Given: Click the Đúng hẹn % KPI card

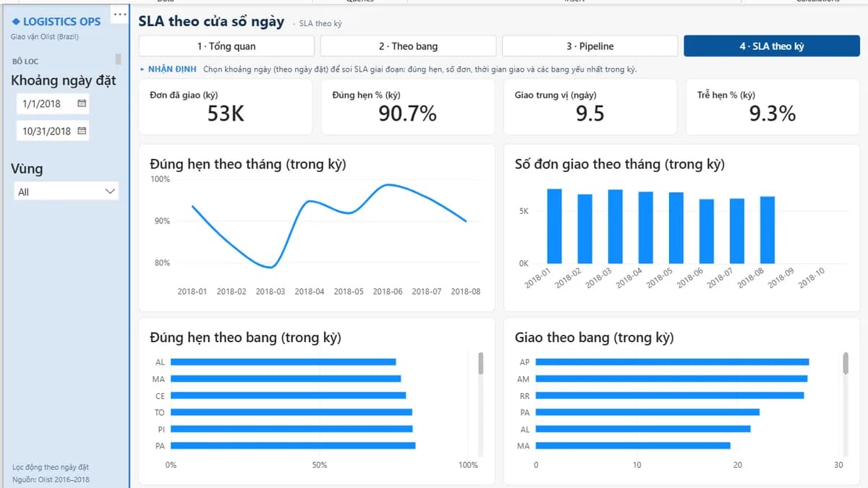Looking at the screenshot, I should (408, 107).
